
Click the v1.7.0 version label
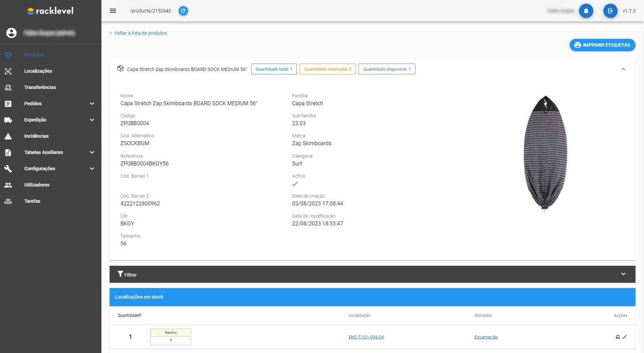click(x=629, y=11)
